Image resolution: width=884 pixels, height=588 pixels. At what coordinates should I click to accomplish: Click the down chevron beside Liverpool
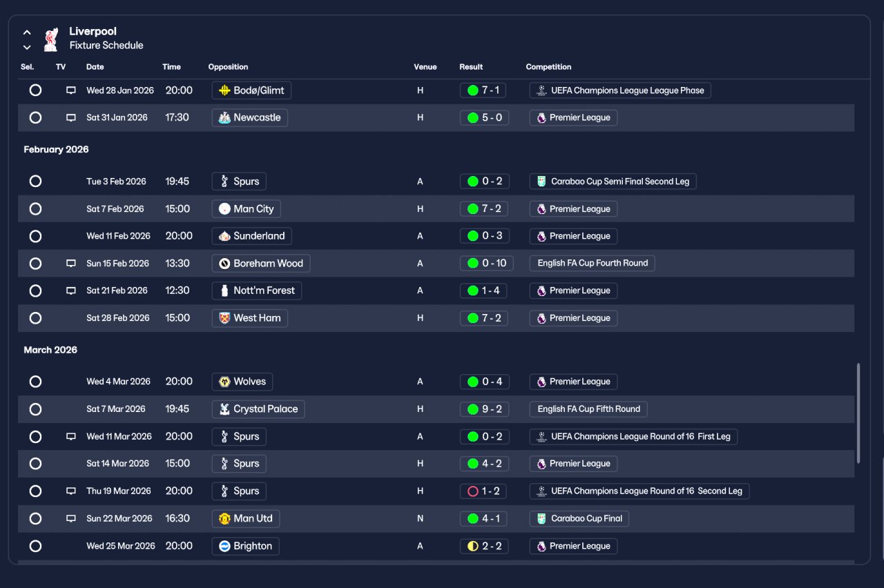pos(27,47)
